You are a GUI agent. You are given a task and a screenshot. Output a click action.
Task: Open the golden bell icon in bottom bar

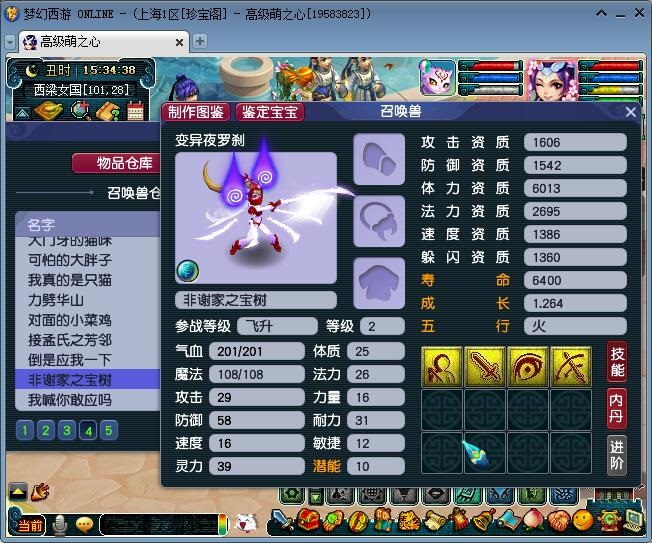click(x=484, y=520)
